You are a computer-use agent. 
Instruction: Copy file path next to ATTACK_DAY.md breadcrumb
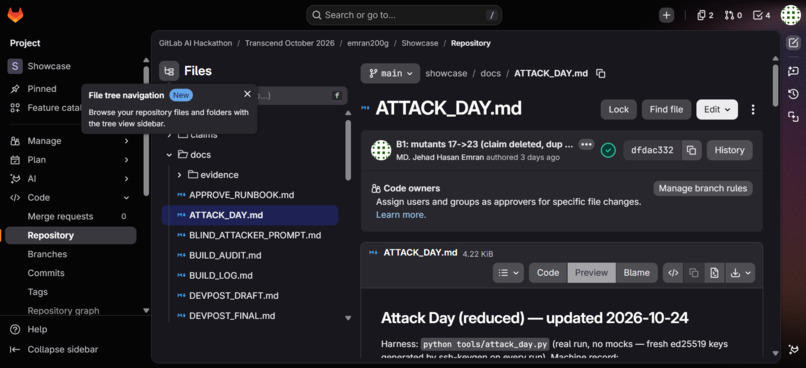click(600, 73)
